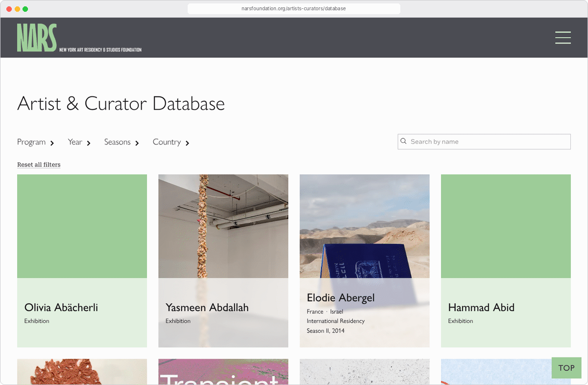Click the "France · Israel" country text
The width and height of the screenshot is (588, 385).
tap(325, 312)
